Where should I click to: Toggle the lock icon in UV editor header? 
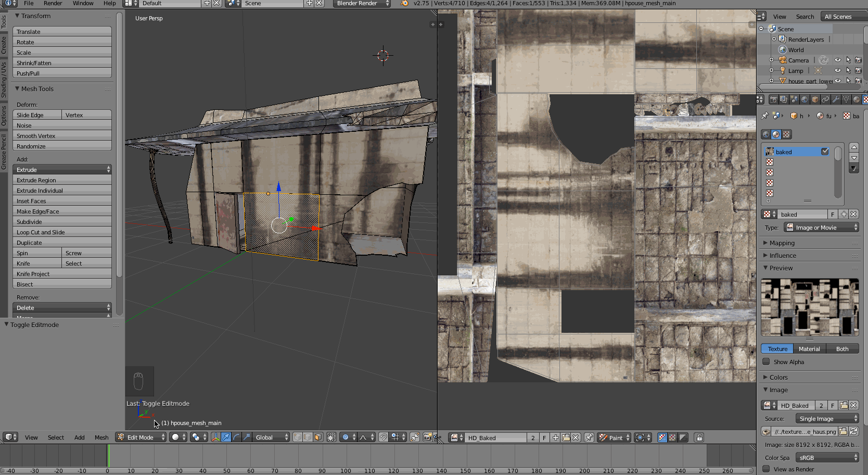click(x=699, y=438)
